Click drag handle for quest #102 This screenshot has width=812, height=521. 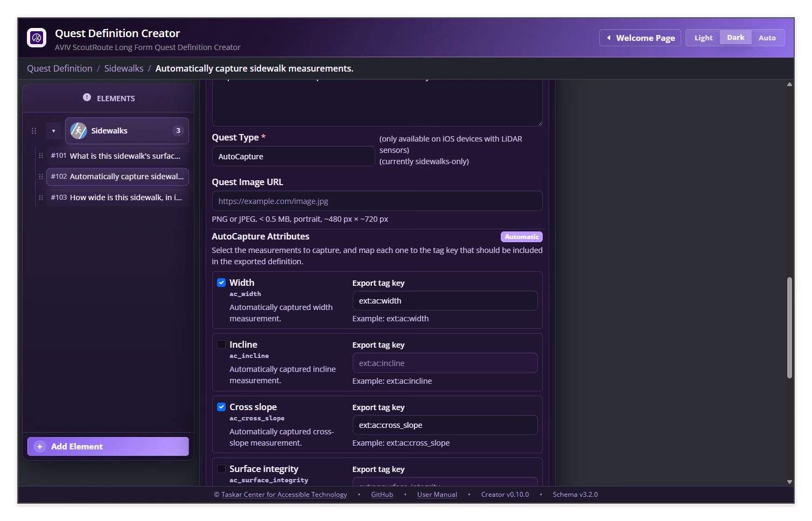tap(41, 177)
